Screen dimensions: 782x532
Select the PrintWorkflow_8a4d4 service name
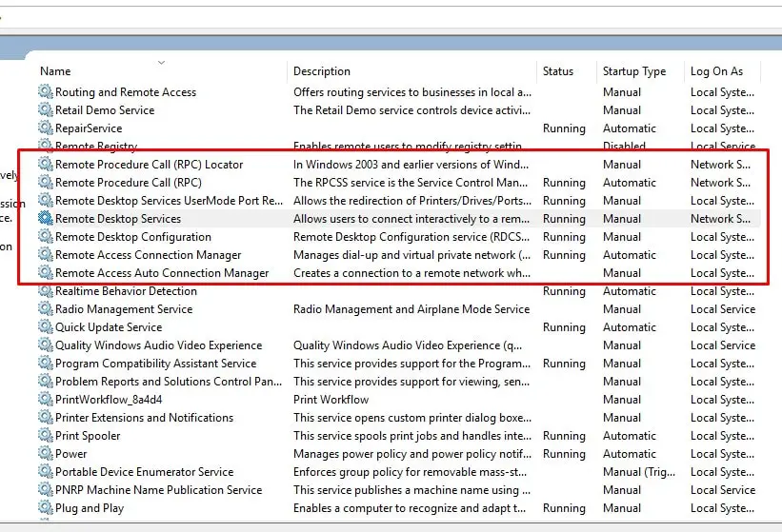pos(109,400)
